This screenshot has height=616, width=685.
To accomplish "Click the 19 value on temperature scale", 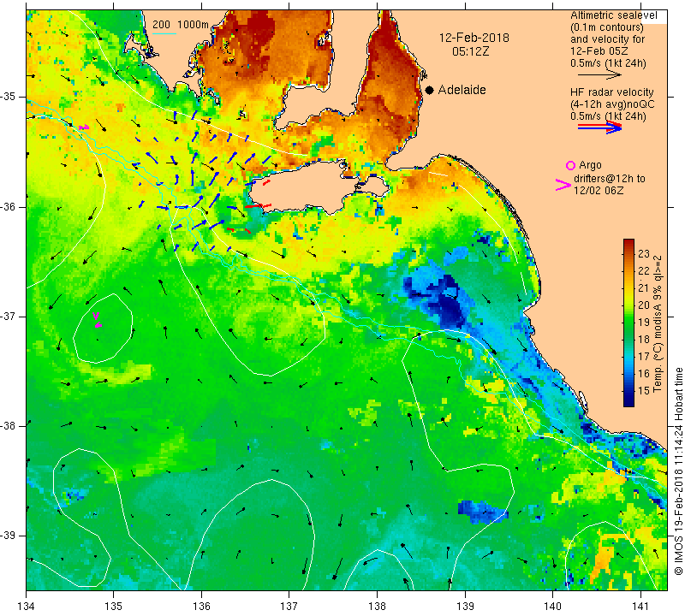I will [644, 323].
